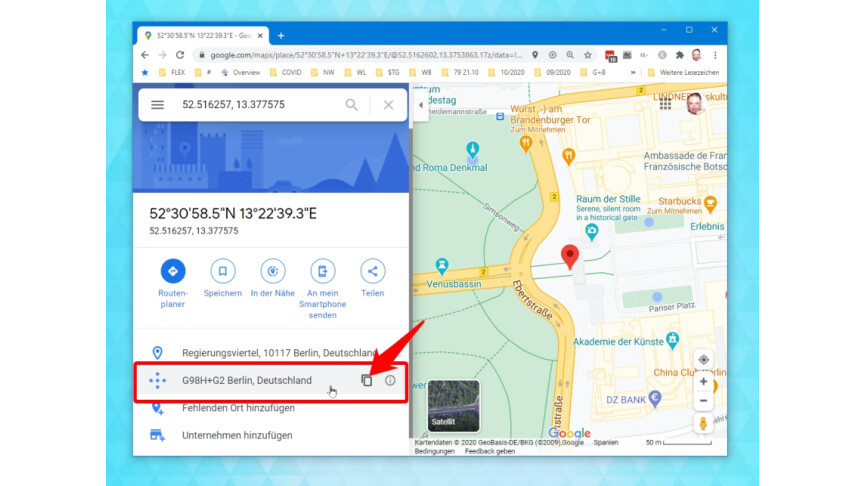The image size is (864, 486).
Task: Select Starbucks marker on the map
Action: pos(710,204)
